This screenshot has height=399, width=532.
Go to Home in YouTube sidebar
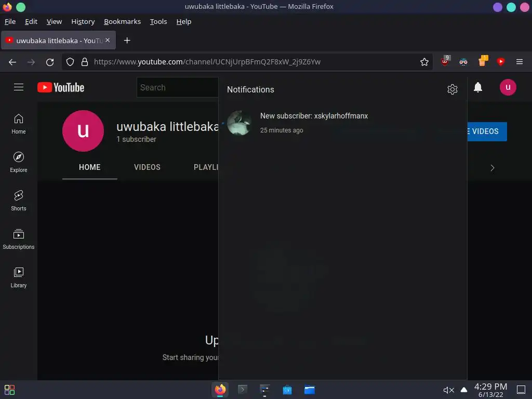(x=19, y=124)
